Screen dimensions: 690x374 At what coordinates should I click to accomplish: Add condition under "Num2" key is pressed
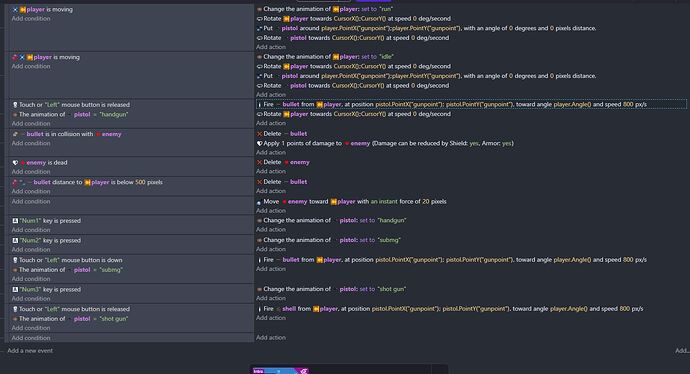pyautogui.click(x=31, y=249)
